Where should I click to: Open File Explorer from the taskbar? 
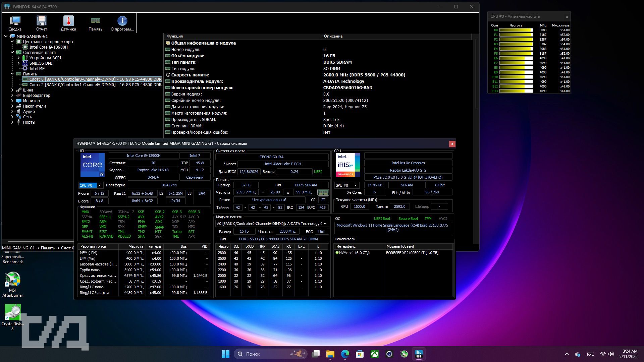point(330,354)
